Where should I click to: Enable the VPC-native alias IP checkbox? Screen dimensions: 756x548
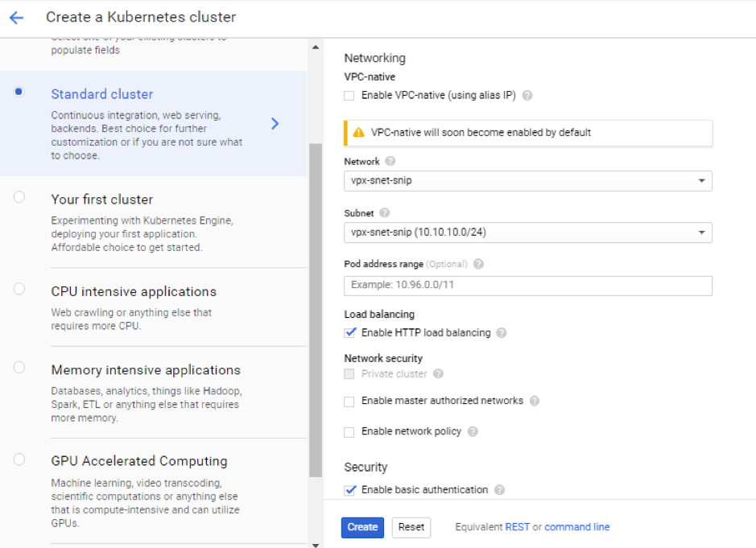click(349, 96)
